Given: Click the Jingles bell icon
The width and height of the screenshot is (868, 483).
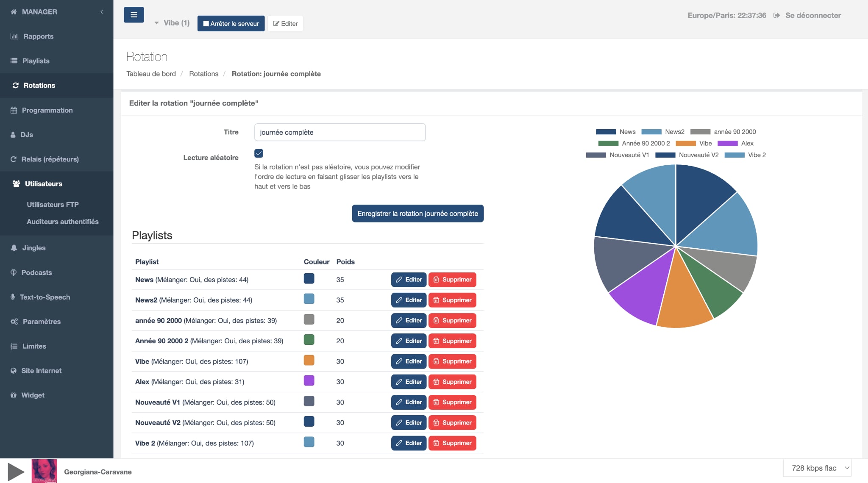Looking at the screenshot, I should click(14, 247).
